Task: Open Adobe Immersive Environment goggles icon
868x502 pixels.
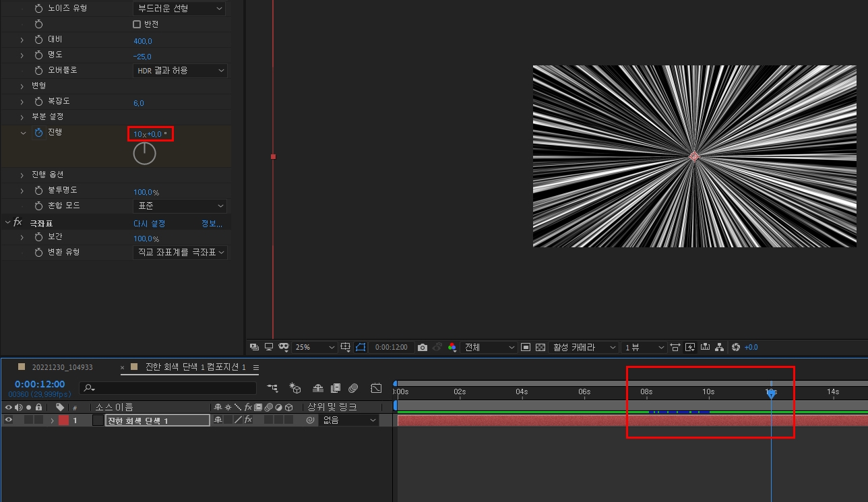Action: pos(284,347)
